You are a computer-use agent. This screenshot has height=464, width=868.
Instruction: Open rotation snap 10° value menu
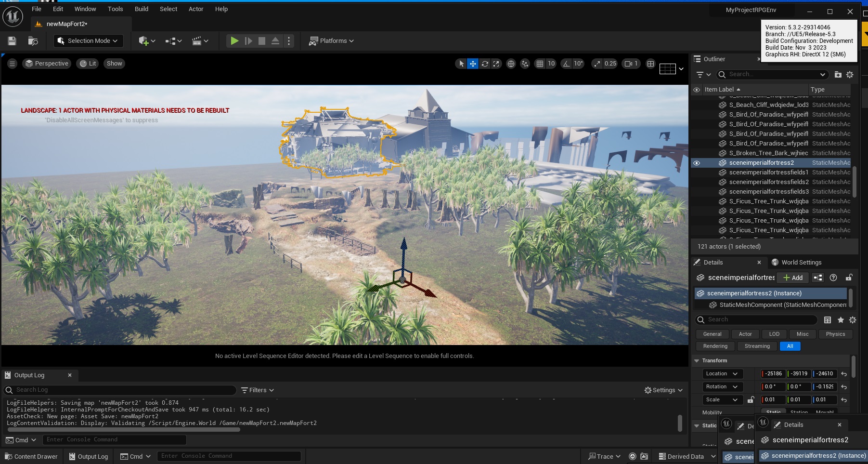click(x=578, y=64)
